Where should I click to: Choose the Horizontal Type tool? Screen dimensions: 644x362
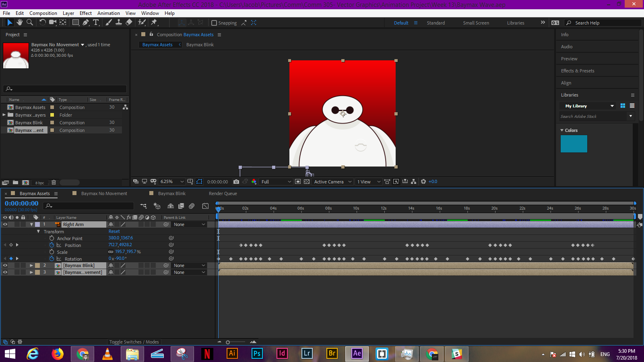(96, 23)
